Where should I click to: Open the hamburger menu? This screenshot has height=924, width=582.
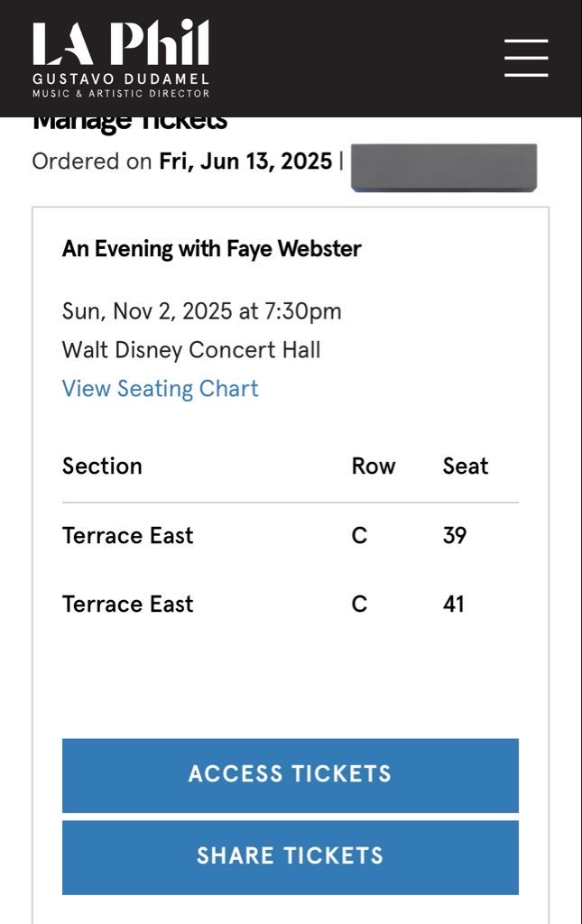tap(526, 58)
